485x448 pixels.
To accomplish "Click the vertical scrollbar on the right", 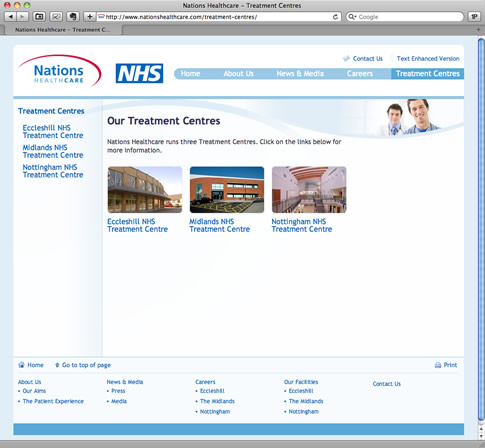I will click(481, 230).
